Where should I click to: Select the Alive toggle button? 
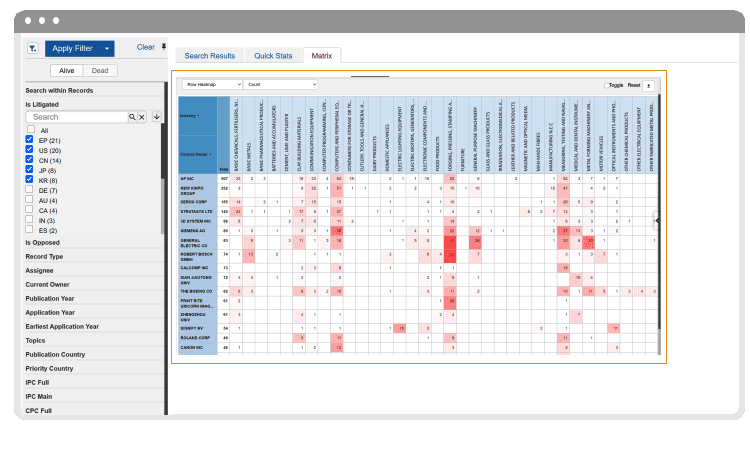[66, 70]
